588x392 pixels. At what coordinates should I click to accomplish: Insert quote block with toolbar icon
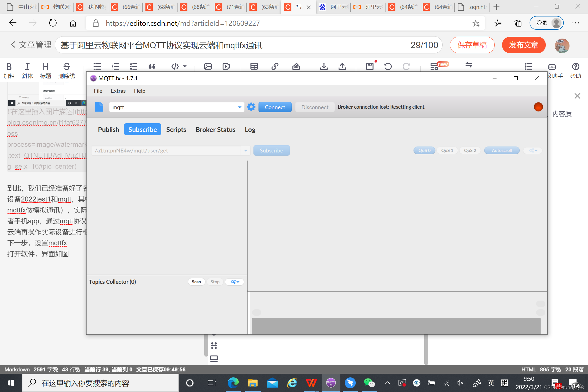(152, 67)
